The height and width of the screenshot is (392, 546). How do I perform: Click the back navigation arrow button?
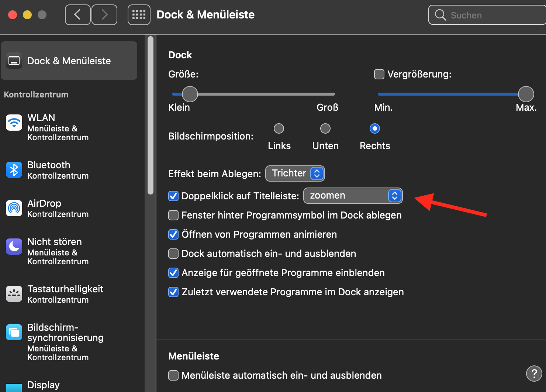tap(77, 15)
